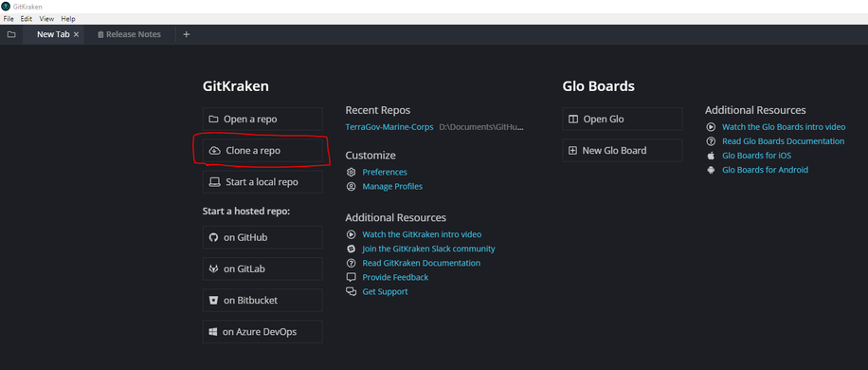Close the New Tab tab

pyautogui.click(x=77, y=34)
